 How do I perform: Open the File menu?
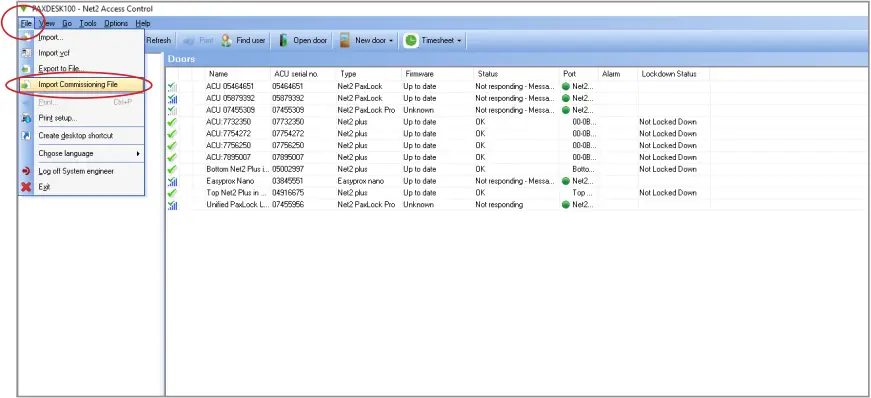click(x=26, y=23)
